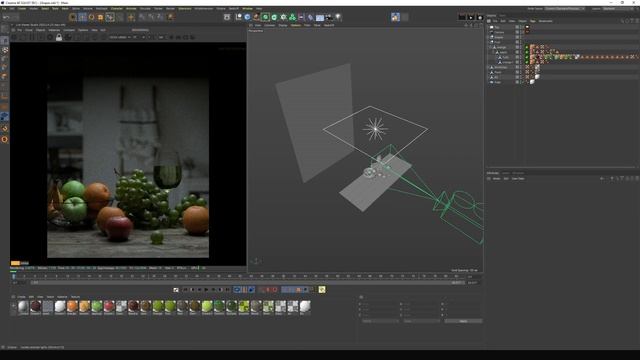Click the timeline playhead marker at frame zero

[13, 276]
